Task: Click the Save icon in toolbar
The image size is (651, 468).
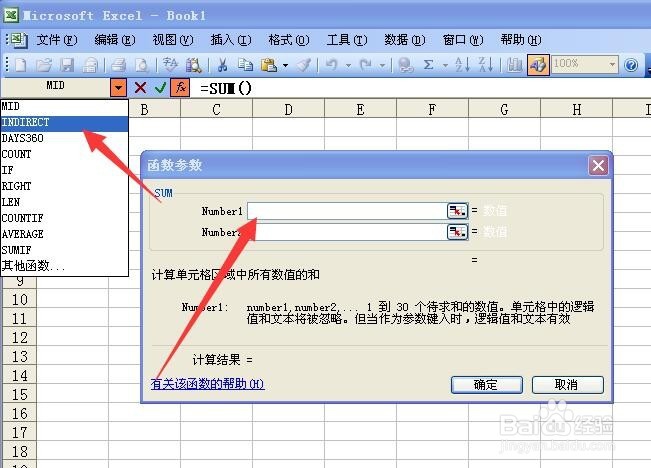Action: point(66,65)
